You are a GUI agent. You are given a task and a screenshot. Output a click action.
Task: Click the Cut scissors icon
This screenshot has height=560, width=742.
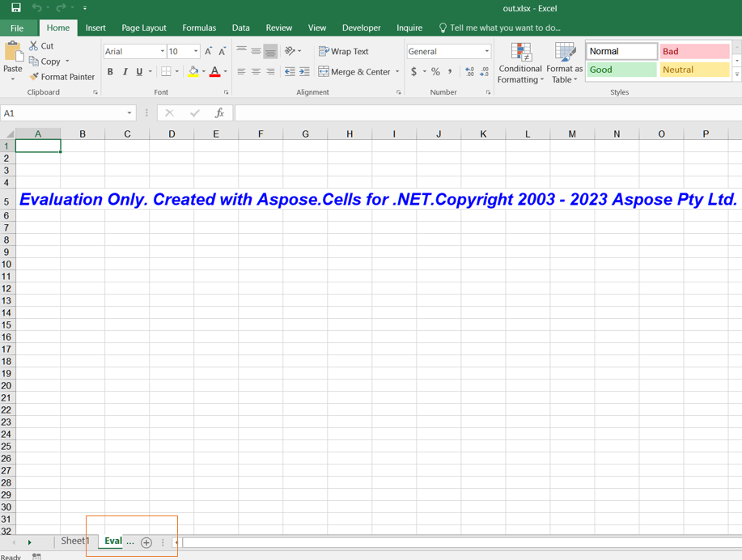point(34,46)
